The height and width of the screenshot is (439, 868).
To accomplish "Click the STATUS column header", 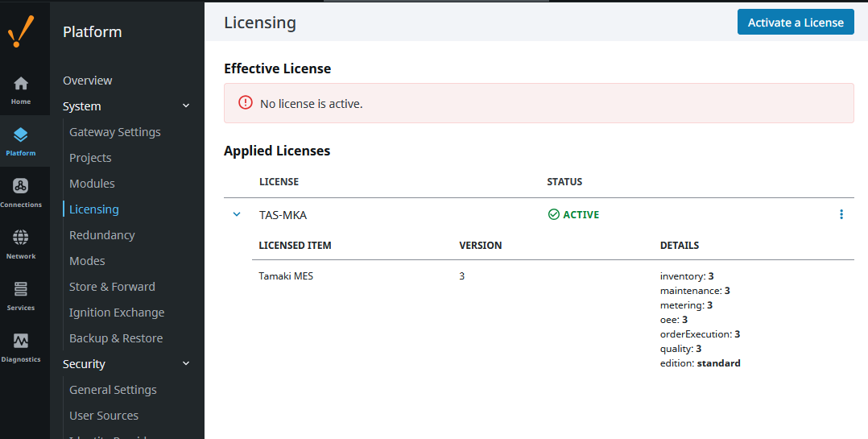I will click(564, 181).
